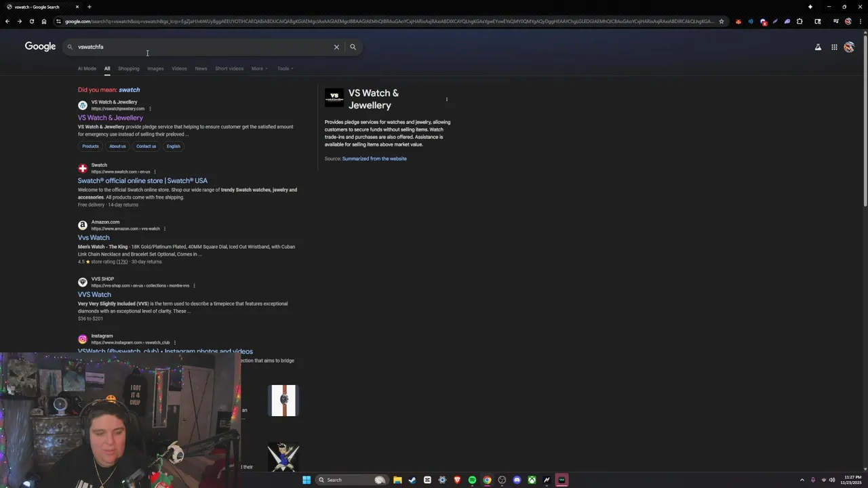Open File Explorer from the taskbar

[397, 480]
